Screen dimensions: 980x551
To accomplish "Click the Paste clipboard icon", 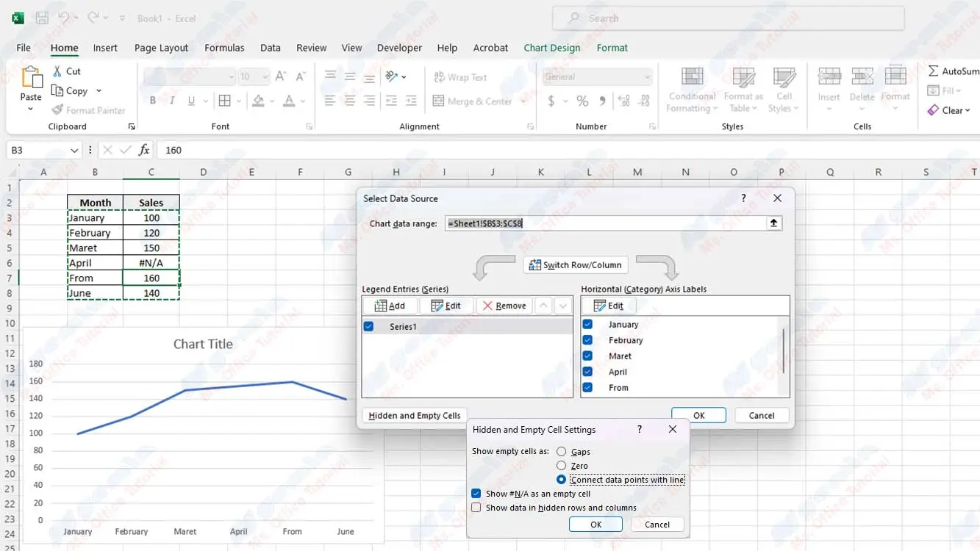I will pos(31,79).
